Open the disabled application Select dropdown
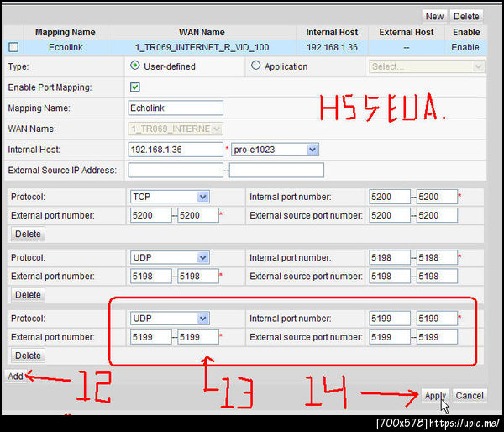The width and height of the screenshot is (504, 432). coord(427,66)
